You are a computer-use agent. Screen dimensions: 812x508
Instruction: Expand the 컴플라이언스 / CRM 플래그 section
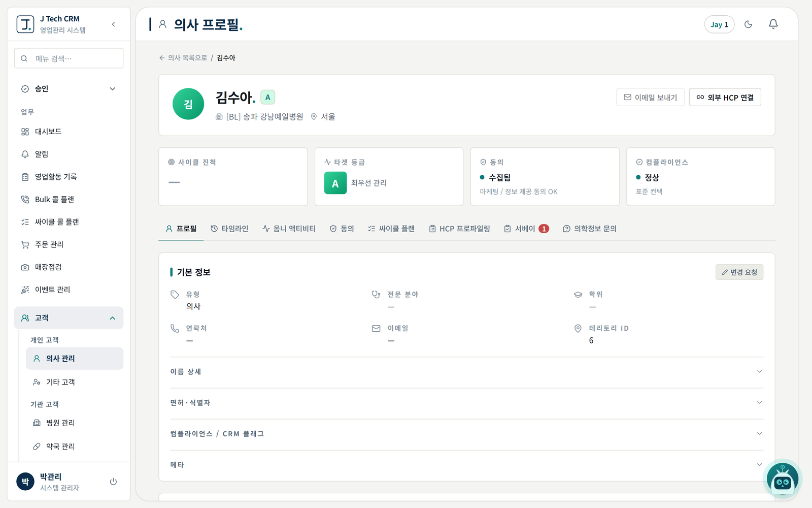click(x=466, y=434)
